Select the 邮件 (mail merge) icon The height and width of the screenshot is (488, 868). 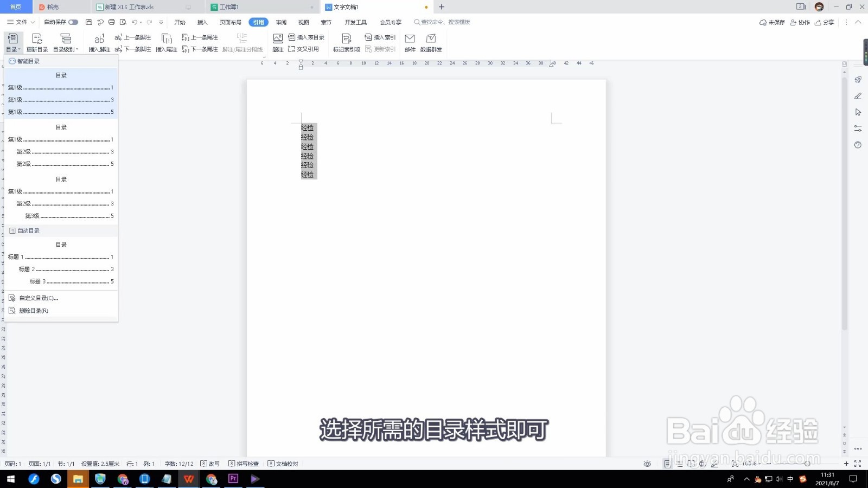point(410,42)
